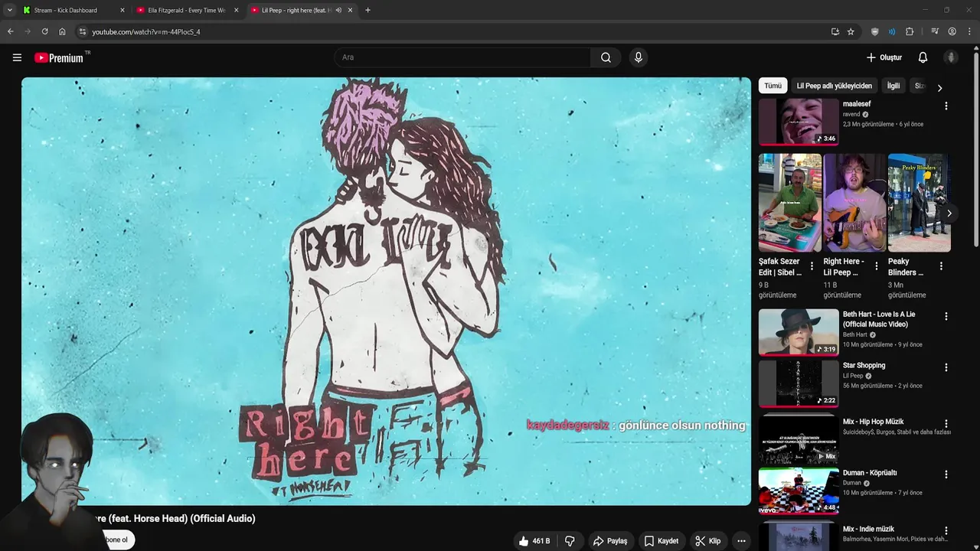The width and height of the screenshot is (980, 551).
Task: Open options for Right Here - Lil Peep short
Action: click(877, 266)
